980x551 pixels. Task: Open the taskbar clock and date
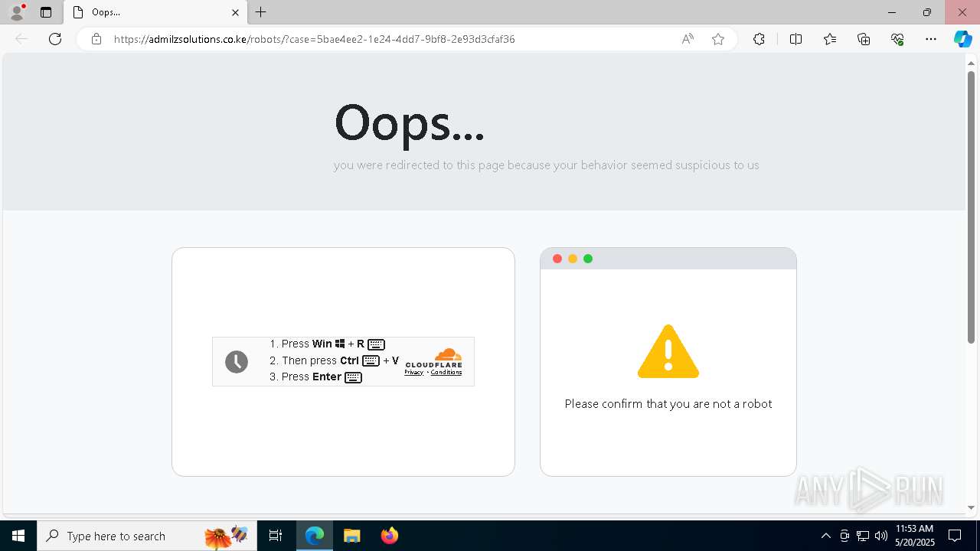pos(914,536)
